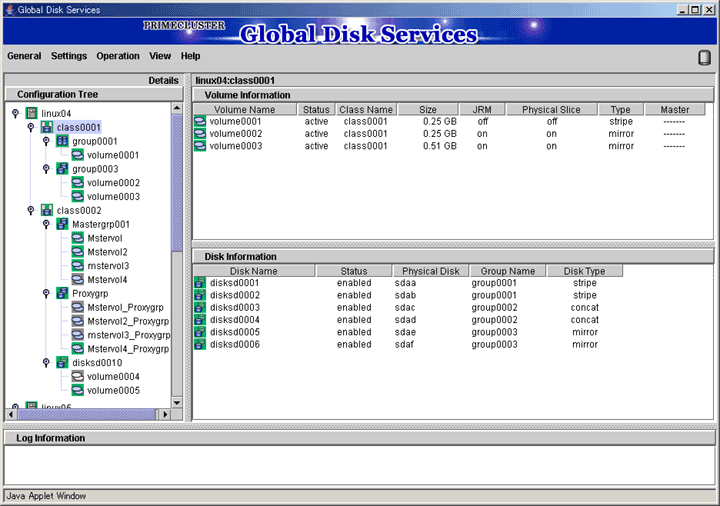Image resolution: width=720 pixels, height=506 pixels.
Task: Open the Operation menu
Action: click(118, 56)
